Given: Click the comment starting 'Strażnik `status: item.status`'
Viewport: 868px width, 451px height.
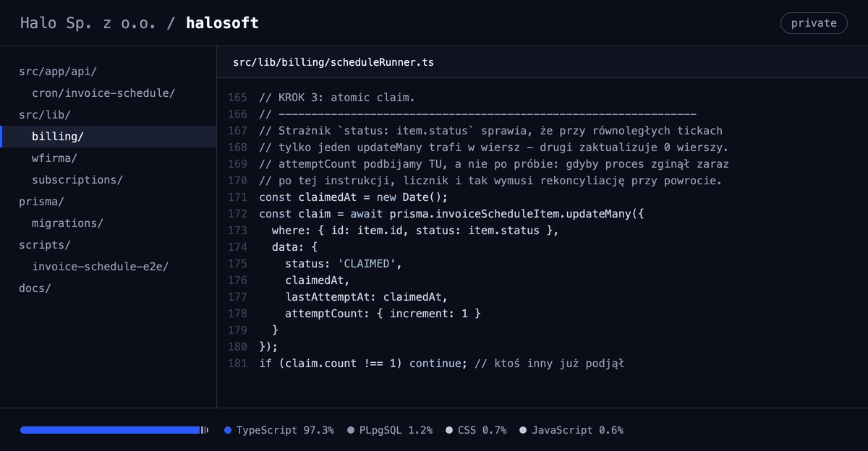Looking at the screenshot, I should click(x=490, y=131).
